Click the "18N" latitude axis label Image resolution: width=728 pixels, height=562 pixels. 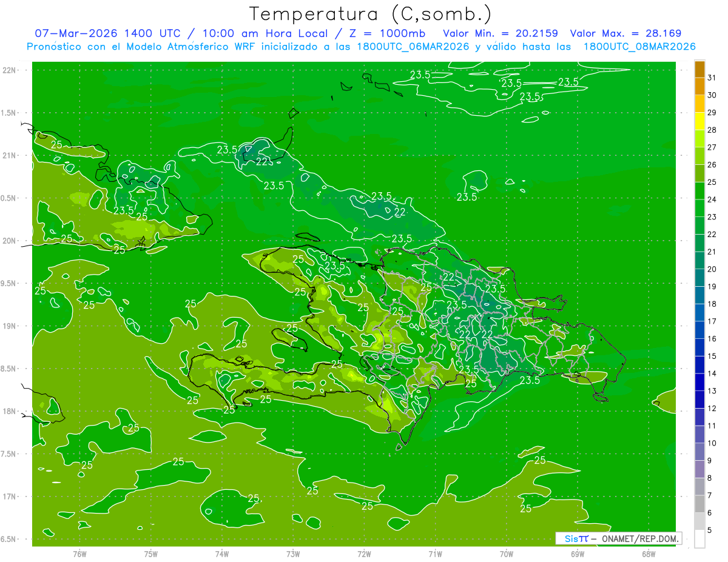pyautogui.click(x=8, y=411)
